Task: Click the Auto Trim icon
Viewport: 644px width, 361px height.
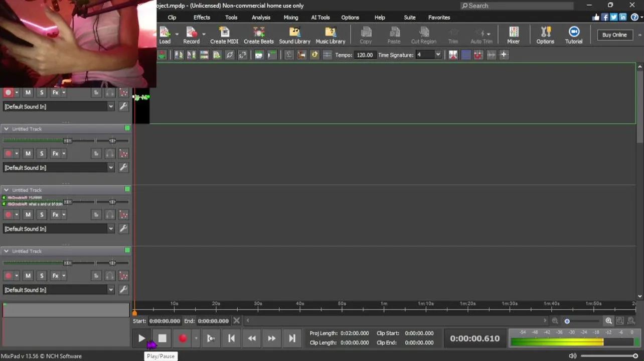Action: [x=481, y=35]
